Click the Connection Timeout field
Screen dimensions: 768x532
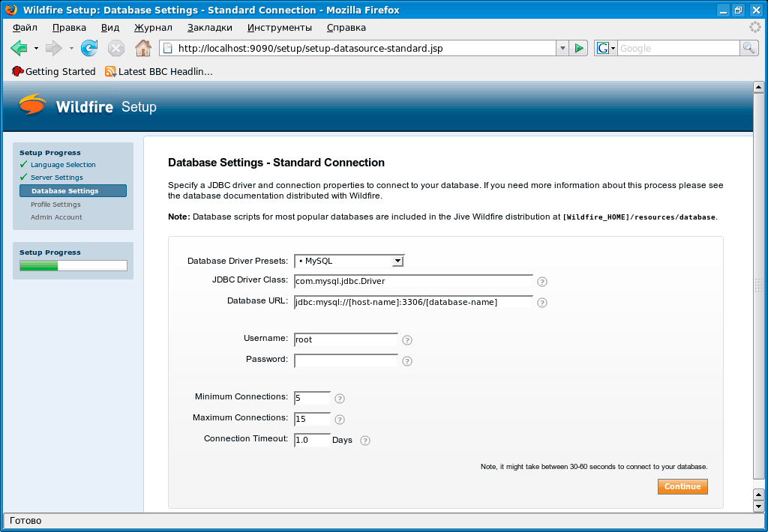(x=312, y=440)
